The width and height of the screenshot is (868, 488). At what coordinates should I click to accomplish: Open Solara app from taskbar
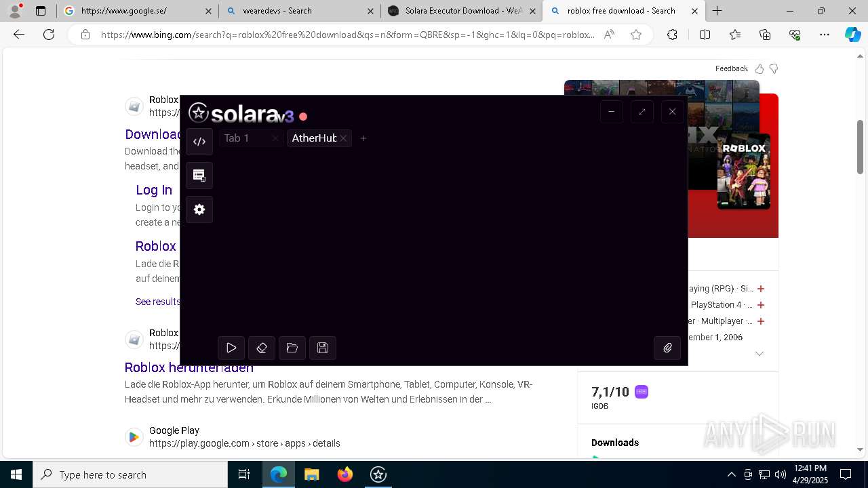[378, 474]
